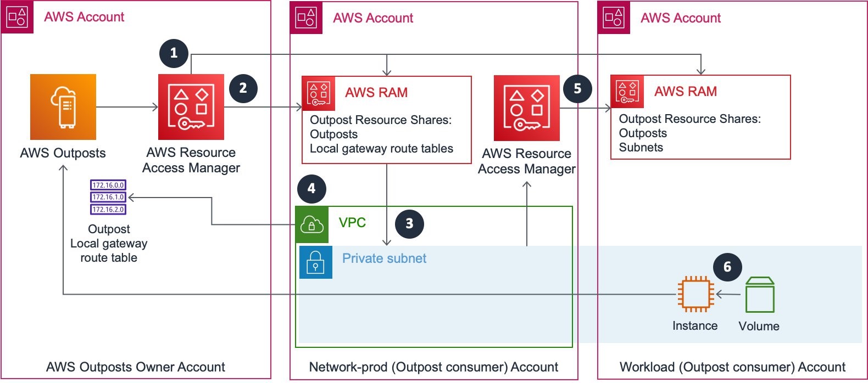The image size is (868, 383).
Task: Click the green Volume icon
Action: 760,295
